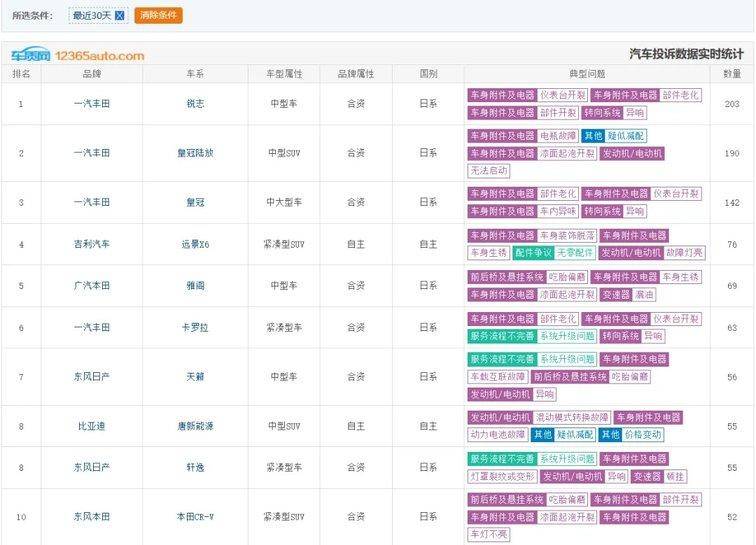Open 广汽本田 brand entry

(91, 286)
